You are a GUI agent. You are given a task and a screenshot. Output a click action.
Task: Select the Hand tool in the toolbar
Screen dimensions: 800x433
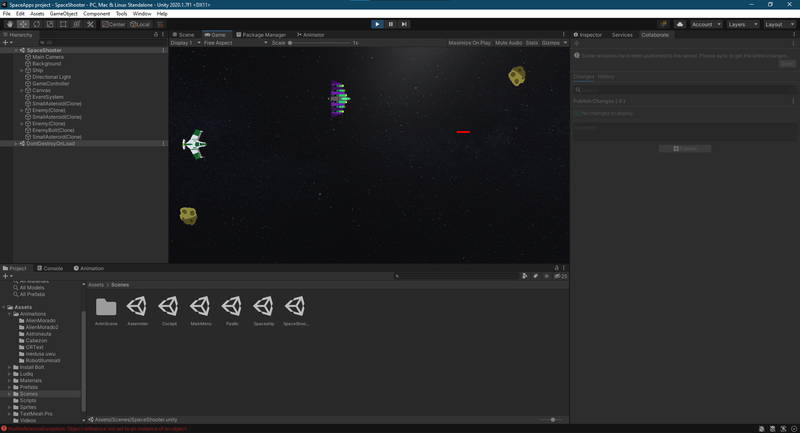click(x=10, y=24)
